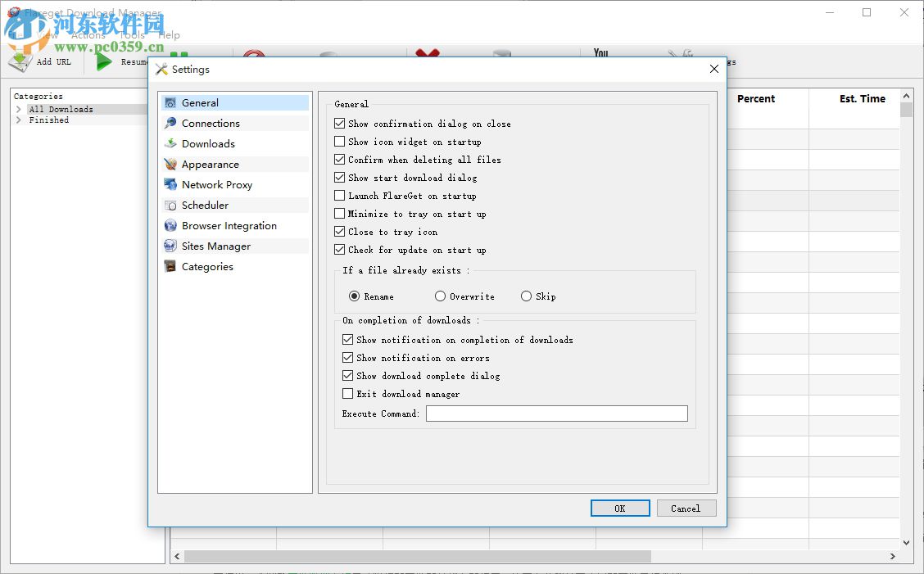Select All Downloads in Categories tree
Screen dimensions: 924x574
coord(61,109)
